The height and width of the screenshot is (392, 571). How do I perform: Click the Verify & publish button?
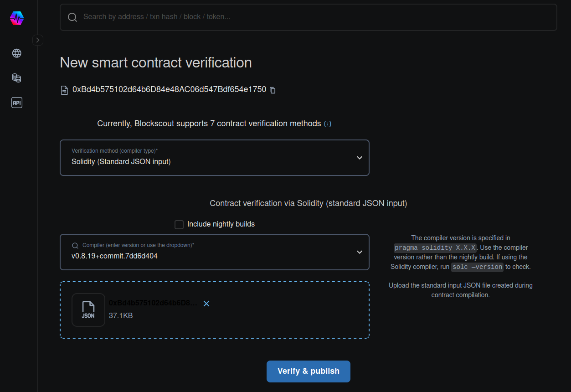pos(309,371)
